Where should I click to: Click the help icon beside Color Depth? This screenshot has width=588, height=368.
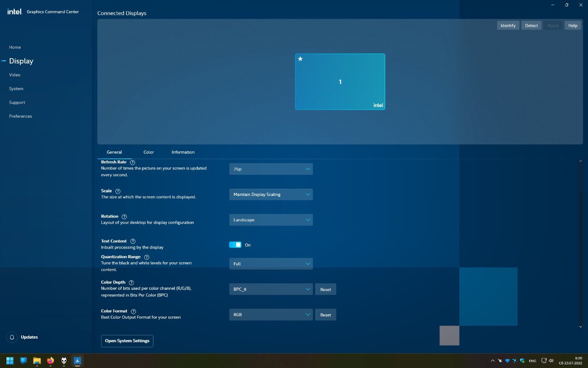click(131, 282)
